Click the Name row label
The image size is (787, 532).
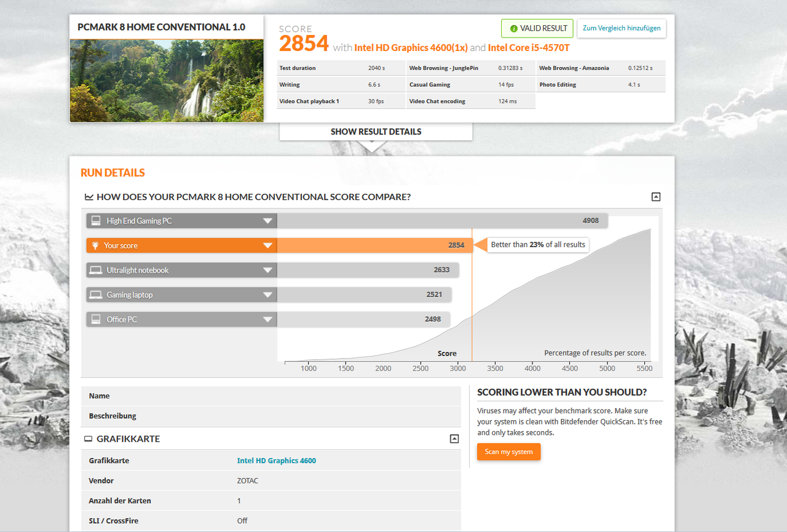point(100,396)
